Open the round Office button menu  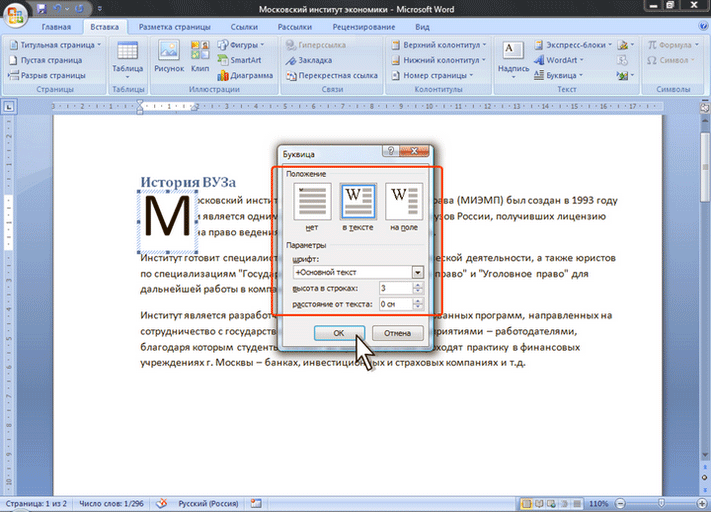click(15, 15)
